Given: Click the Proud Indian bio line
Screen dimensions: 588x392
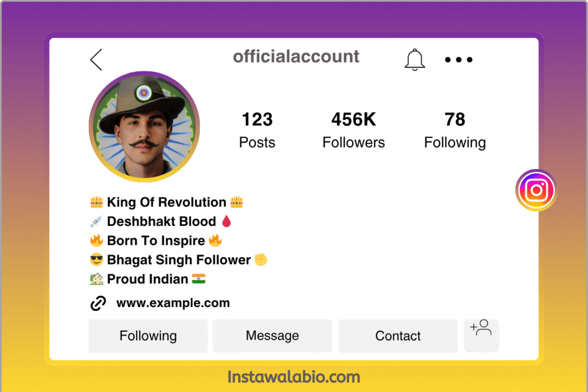Looking at the screenshot, I should [148, 279].
